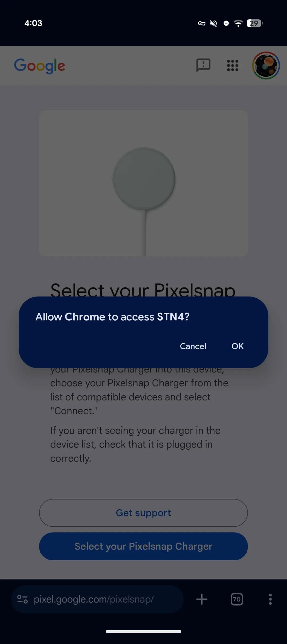
Task: Open the send feedback icon
Action: click(203, 65)
